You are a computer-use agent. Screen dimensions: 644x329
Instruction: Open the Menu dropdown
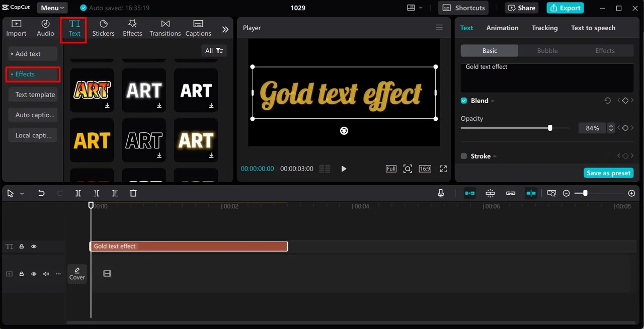[x=52, y=8]
